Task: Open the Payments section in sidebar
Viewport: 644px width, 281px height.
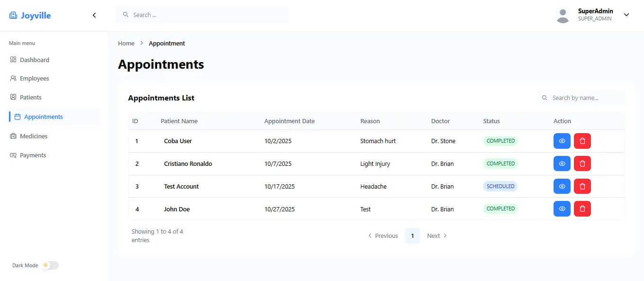Action: click(x=33, y=155)
